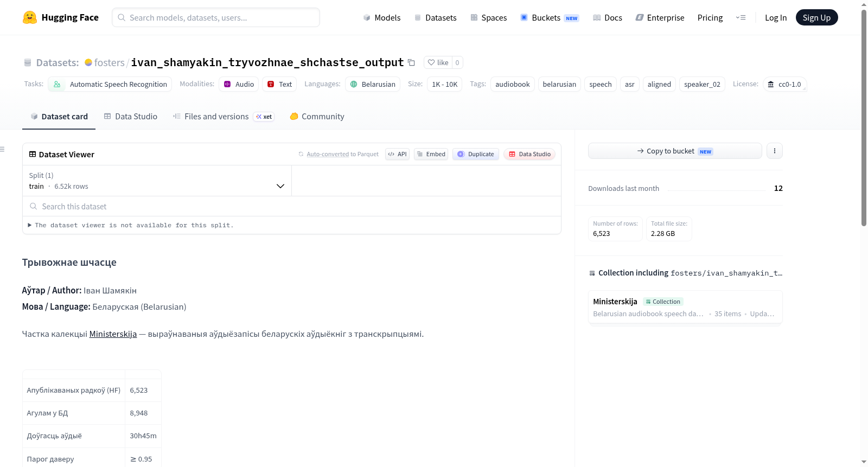Image resolution: width=868 pixels, height=467 pixels.
Task: Click the Sign Up button
Action: 816,17
